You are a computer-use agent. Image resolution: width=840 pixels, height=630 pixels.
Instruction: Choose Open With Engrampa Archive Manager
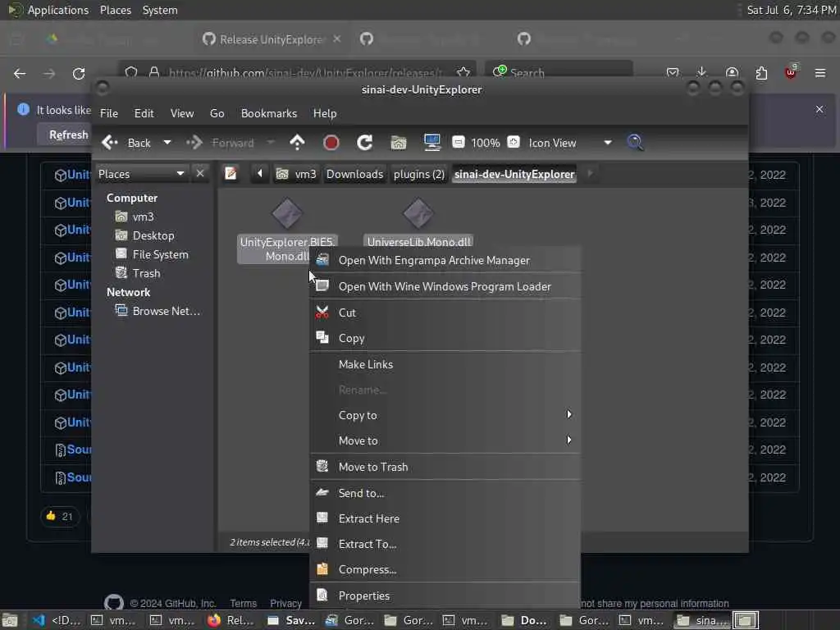(445, 260)
